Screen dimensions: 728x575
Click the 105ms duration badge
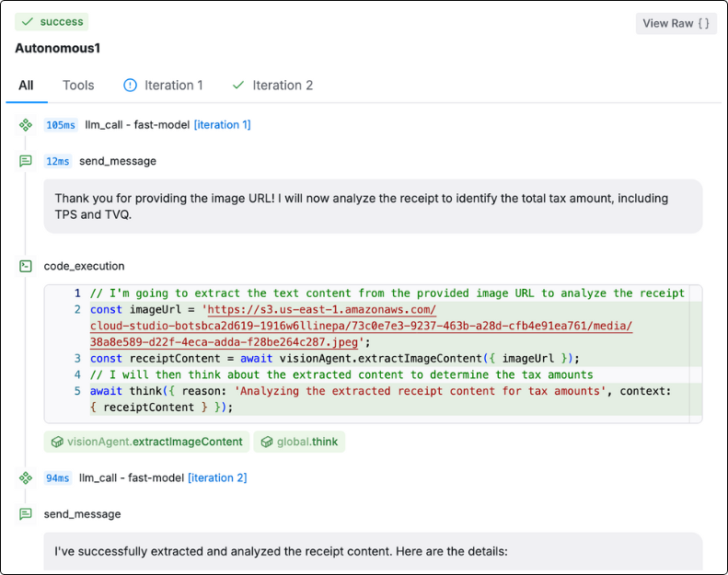point(61,125)
